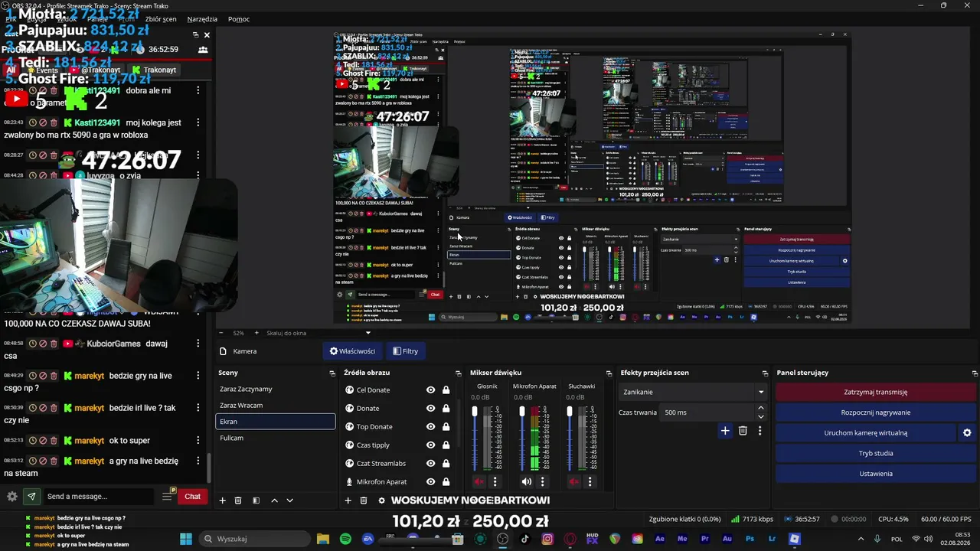
Task: Open Spotify from the taskbar
Action: pos(345,539)
